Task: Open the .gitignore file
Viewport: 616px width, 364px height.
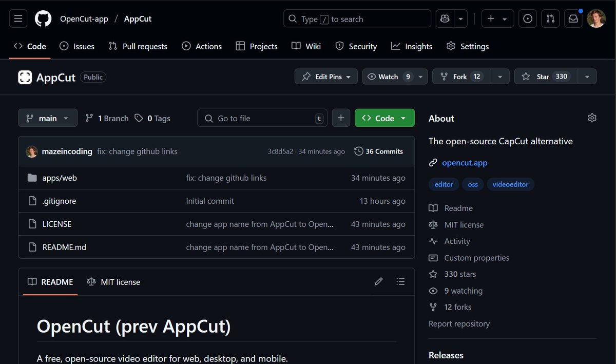Action: [59, 201]
